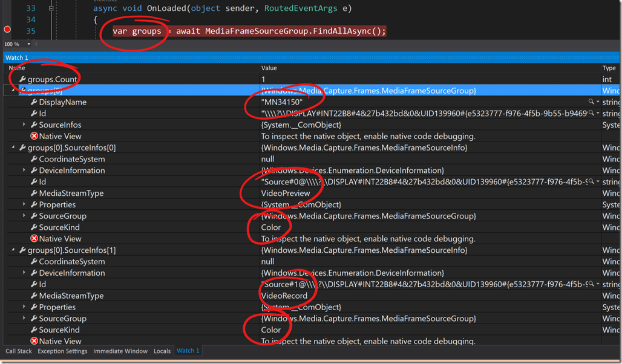
Task: Expand Properties under groups[0].SourceInfos[1]
Action: pos(24,307)
